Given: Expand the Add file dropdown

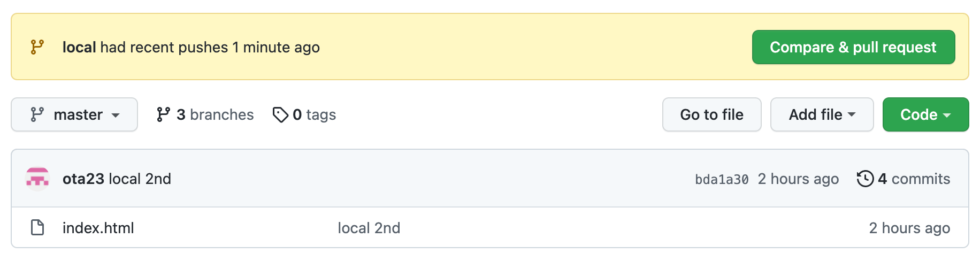Looking at the screenshot, I should pyautogui.click(x=822, y=114).
